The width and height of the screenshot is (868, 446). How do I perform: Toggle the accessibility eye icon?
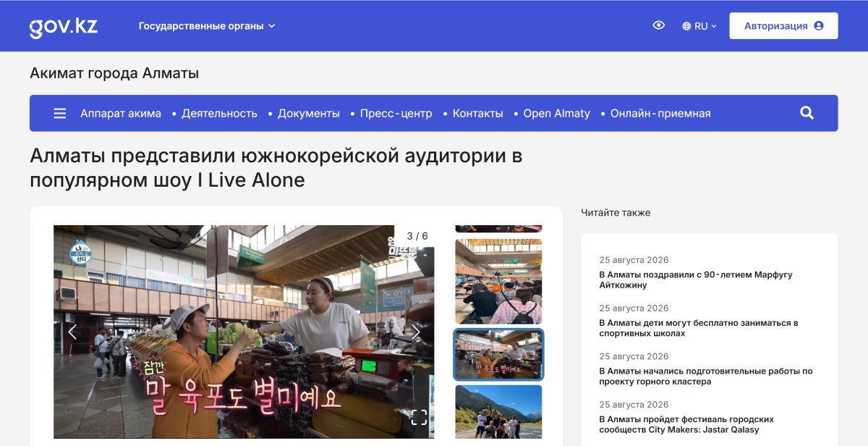tap(658, 25)
